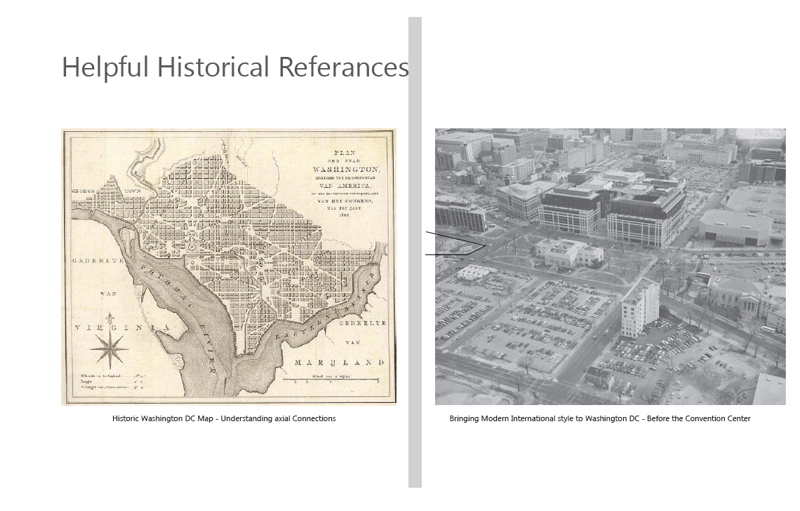Screen dimensions: 800x511
Task: Click the 'Helpful Historical Referances' slide title
Action: click(x=235, y=67)
